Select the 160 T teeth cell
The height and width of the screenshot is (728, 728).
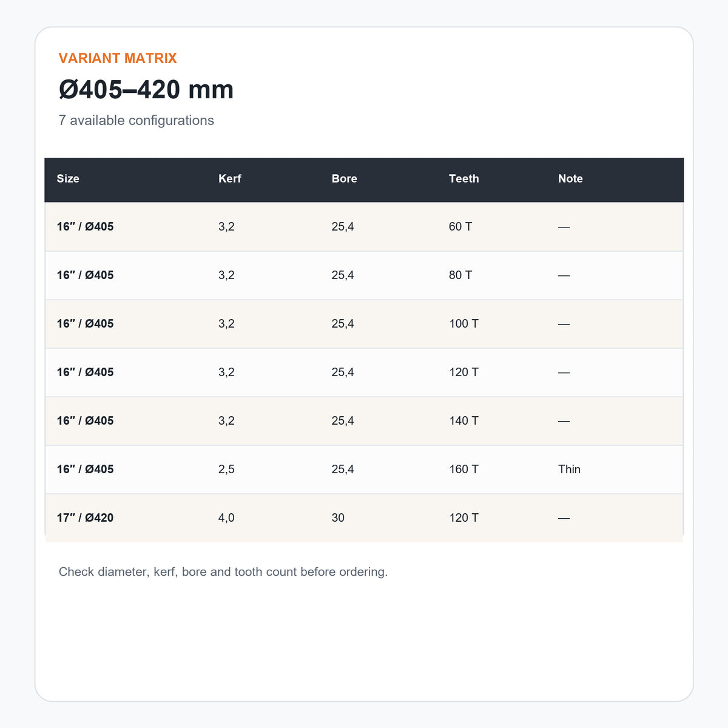(463, 469)
